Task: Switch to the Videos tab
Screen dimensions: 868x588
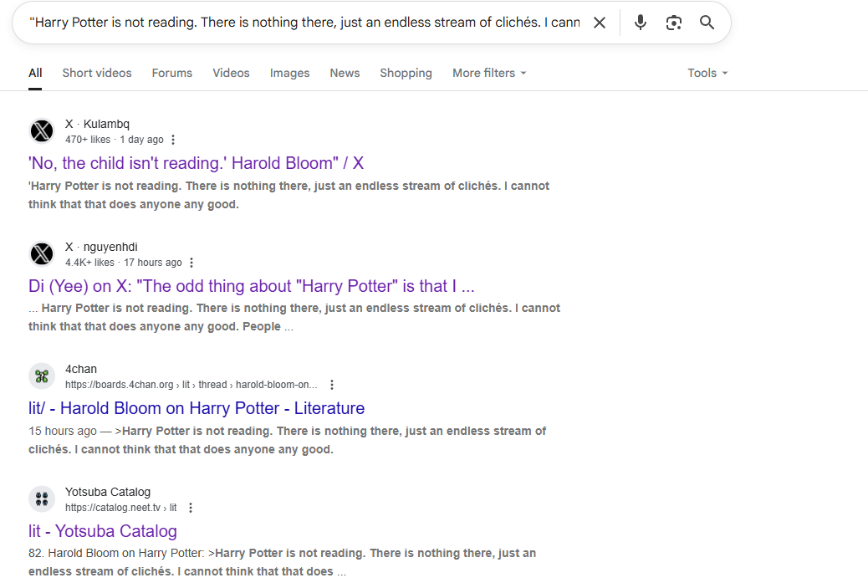Action: (231, 73)
